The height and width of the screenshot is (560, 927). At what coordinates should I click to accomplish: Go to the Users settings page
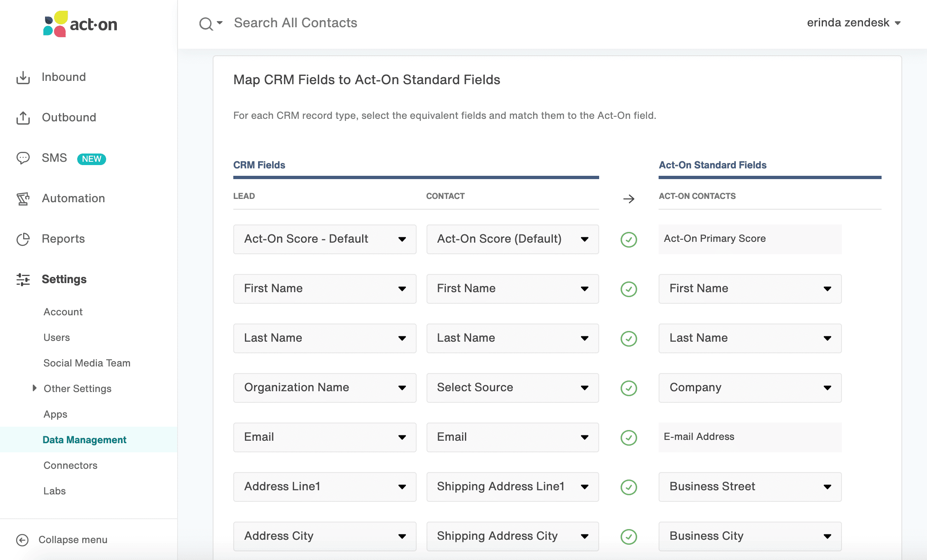[x=57, y=338]
